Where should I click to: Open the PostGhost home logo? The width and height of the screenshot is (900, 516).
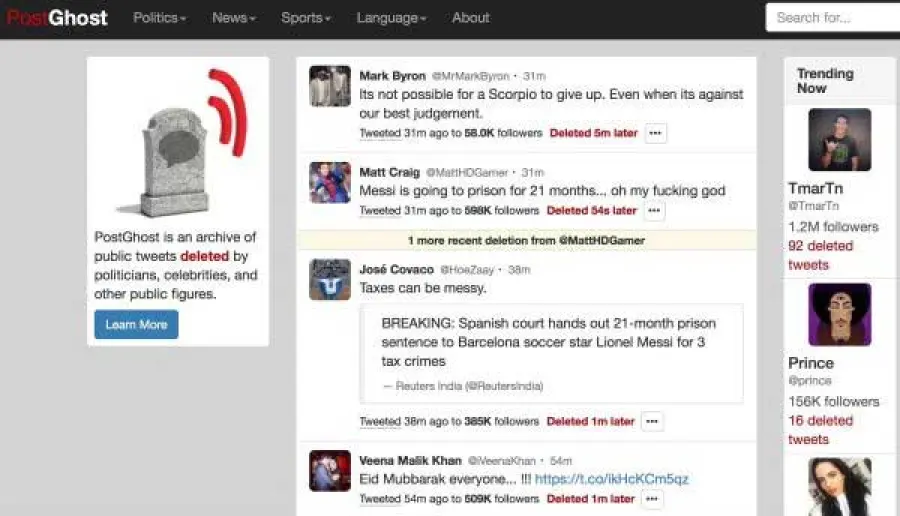57,18
